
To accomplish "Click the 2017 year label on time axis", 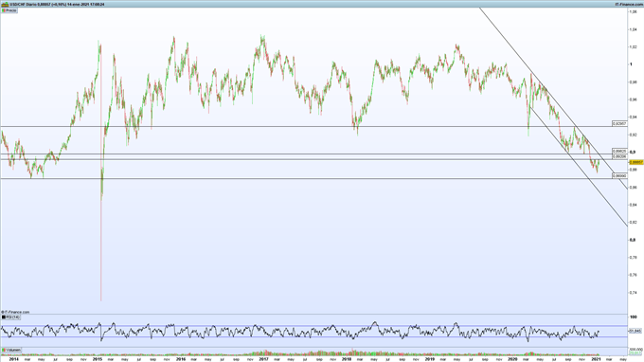I will (x=263, y=359).
